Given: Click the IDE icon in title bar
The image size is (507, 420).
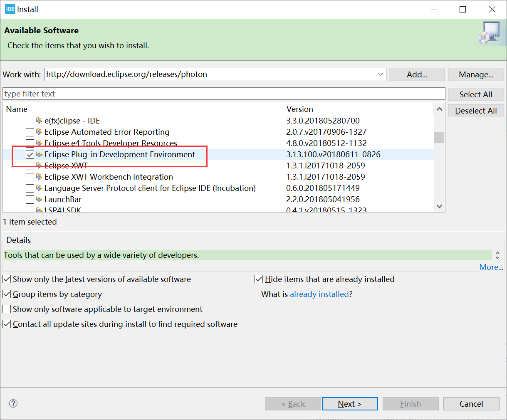Looking at the screenshot, I should coord(10,9).
